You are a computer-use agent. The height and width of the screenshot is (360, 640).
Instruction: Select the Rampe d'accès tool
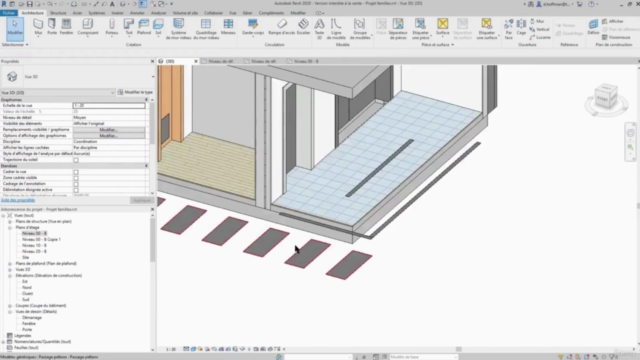tap(281, 27)
